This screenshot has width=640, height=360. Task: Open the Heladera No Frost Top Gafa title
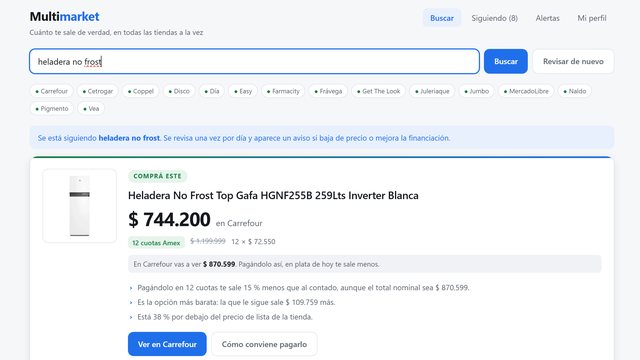[273, 196]
